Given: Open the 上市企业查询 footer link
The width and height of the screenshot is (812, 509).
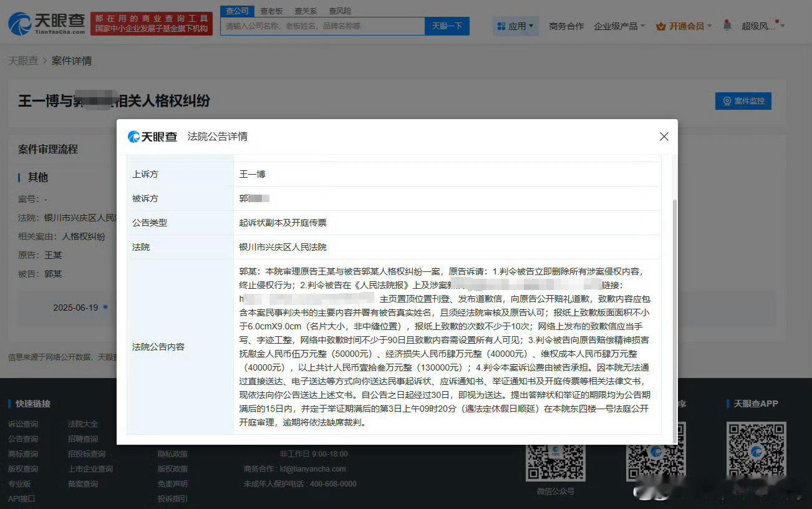Looking at the screenshot, I should pyautogui.click(x=90, y=469).
